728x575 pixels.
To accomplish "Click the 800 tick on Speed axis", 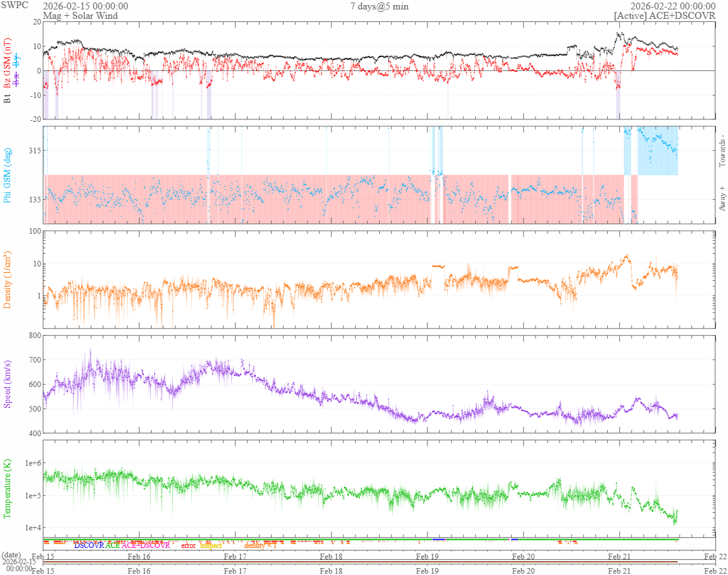I will [x=35, y=336].
